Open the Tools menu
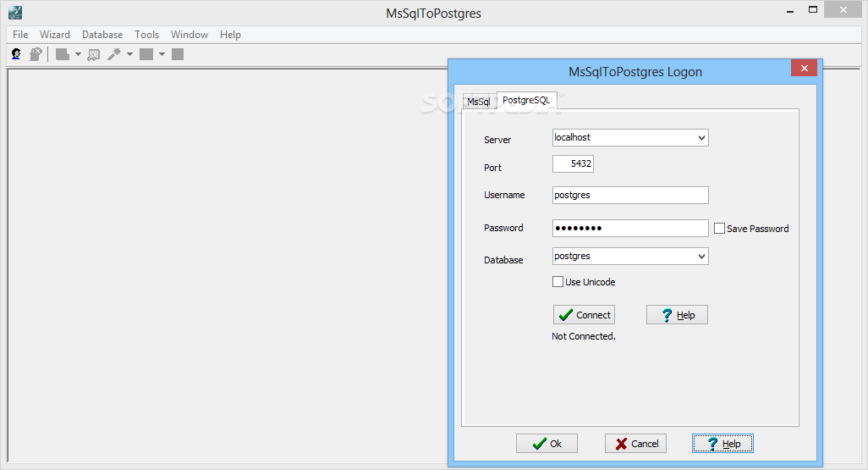This screenshot has width=868, height=470. [x=146, y=35]
